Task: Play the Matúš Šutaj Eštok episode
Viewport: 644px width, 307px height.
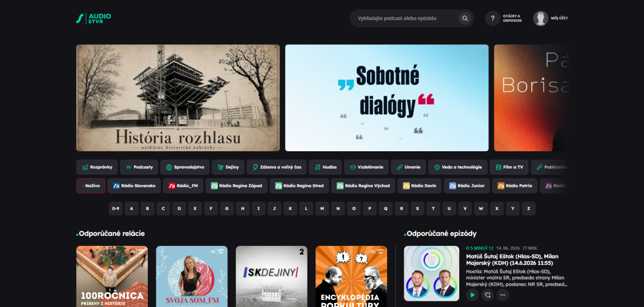Action: pos(472,295)
